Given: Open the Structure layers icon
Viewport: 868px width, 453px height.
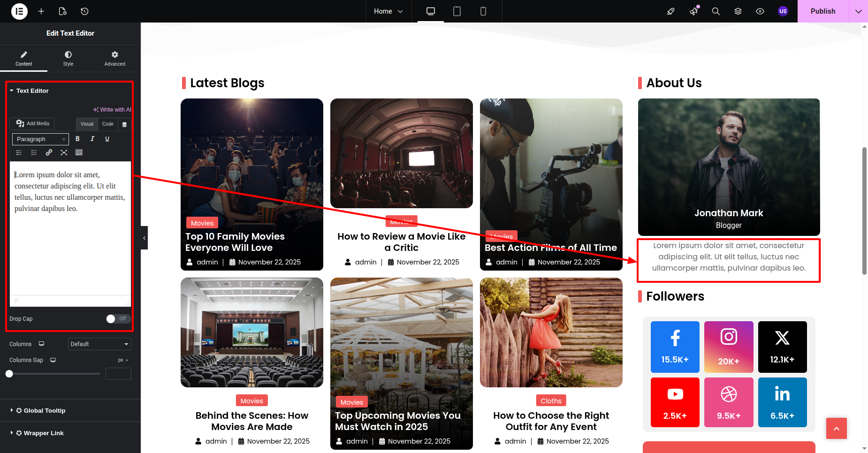Looking at the screenshot, I should [x=738, y=11].
